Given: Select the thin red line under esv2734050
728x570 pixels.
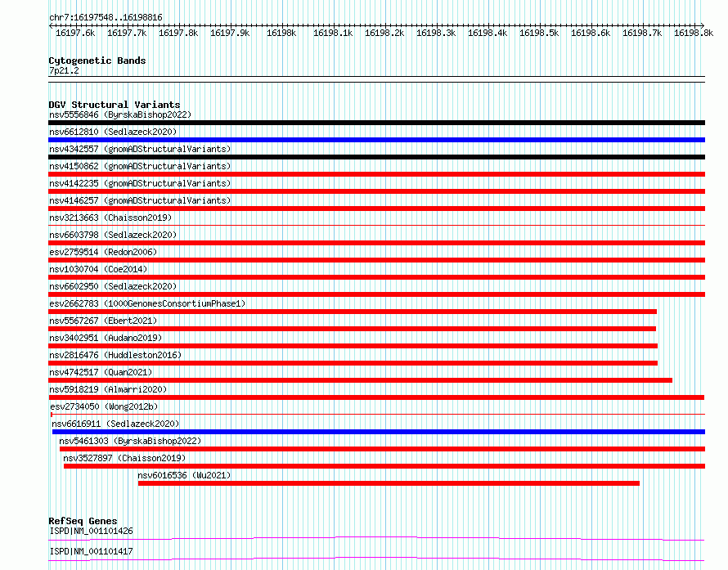Looking at the screenshot, I should [378, 414].
